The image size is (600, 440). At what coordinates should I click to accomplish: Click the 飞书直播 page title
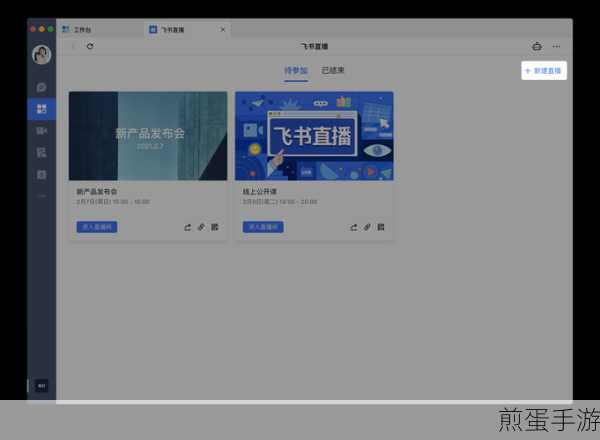[x=315, y=46]
